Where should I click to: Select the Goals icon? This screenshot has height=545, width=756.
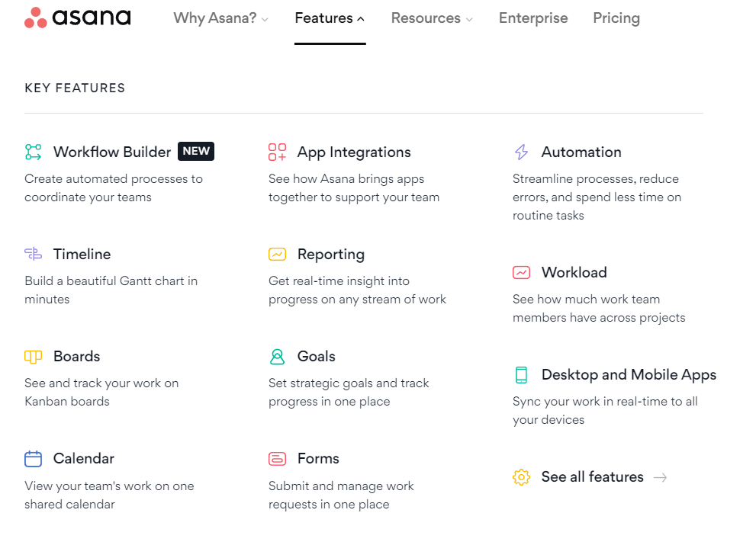[277, 356]
